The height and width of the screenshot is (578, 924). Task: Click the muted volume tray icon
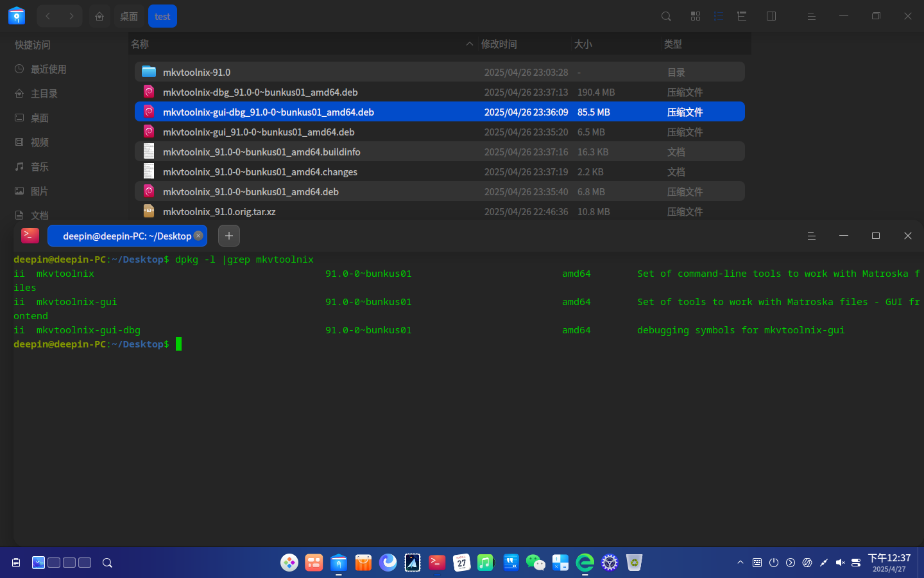coord(840,563)
